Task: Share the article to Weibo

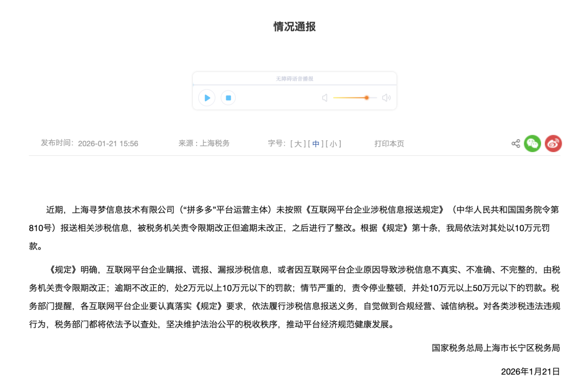Action: [x=553, y=143]
